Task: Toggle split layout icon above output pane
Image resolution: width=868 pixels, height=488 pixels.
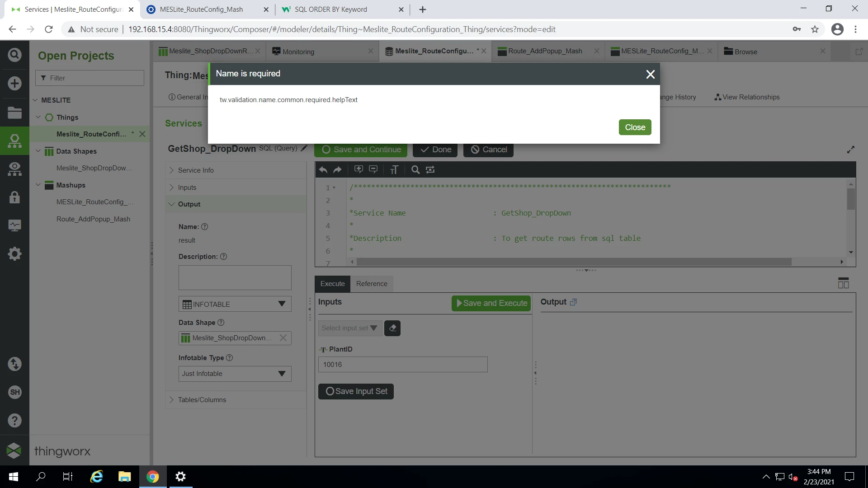Action: (843, 283)
